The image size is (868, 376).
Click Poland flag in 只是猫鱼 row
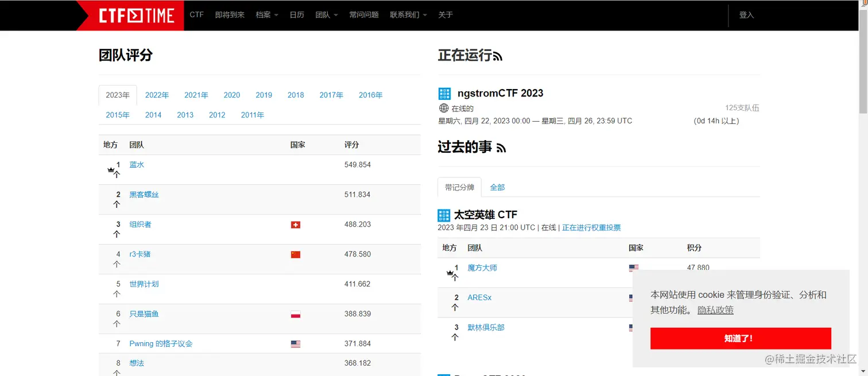pos(296,315)
